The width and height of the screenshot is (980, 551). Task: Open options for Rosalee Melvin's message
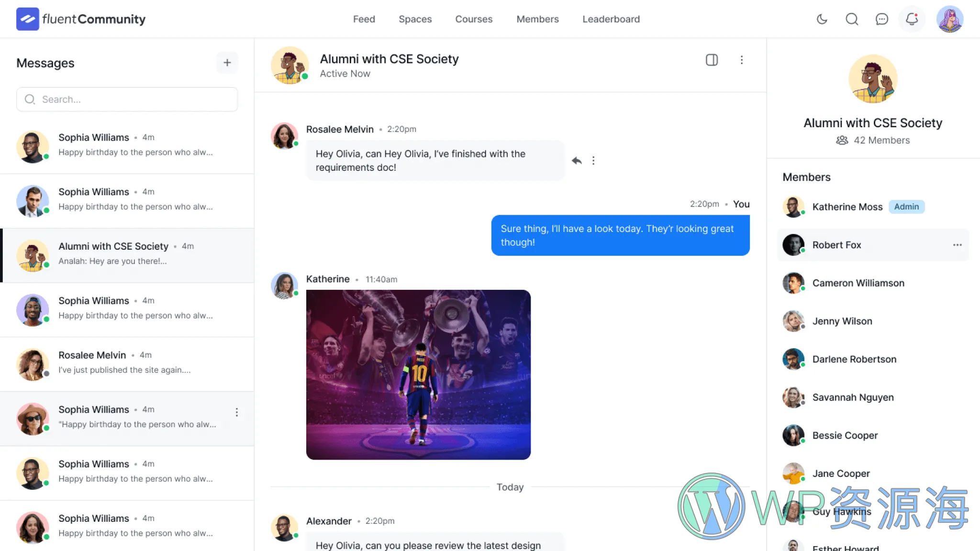[593, 161]
